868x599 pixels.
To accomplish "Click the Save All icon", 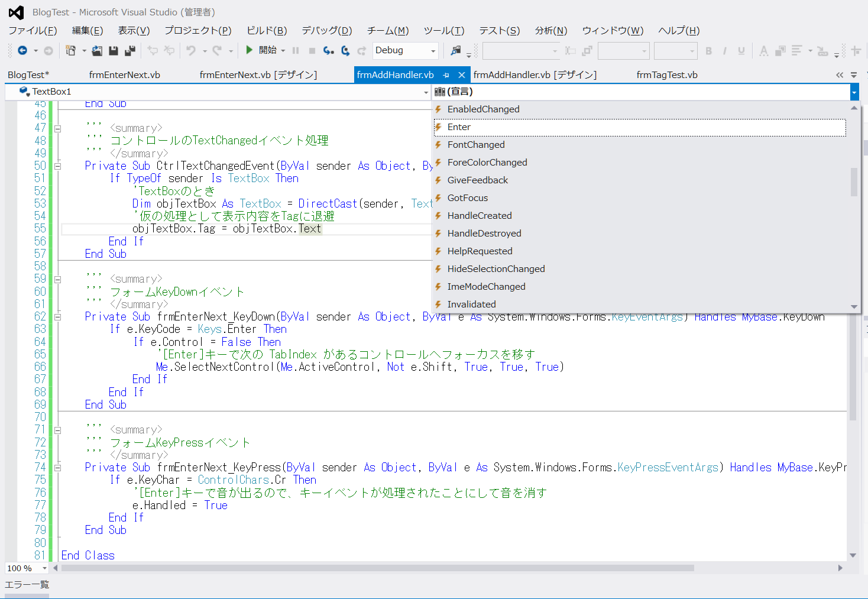I will coord(130,51).
